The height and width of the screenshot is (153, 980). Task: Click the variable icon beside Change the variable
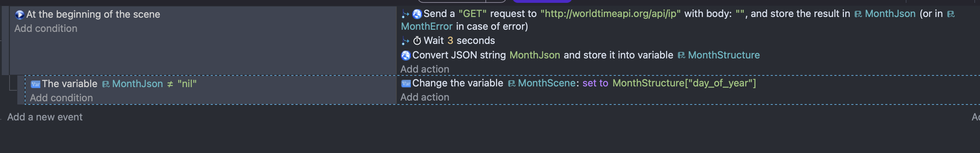pos(406,83)
